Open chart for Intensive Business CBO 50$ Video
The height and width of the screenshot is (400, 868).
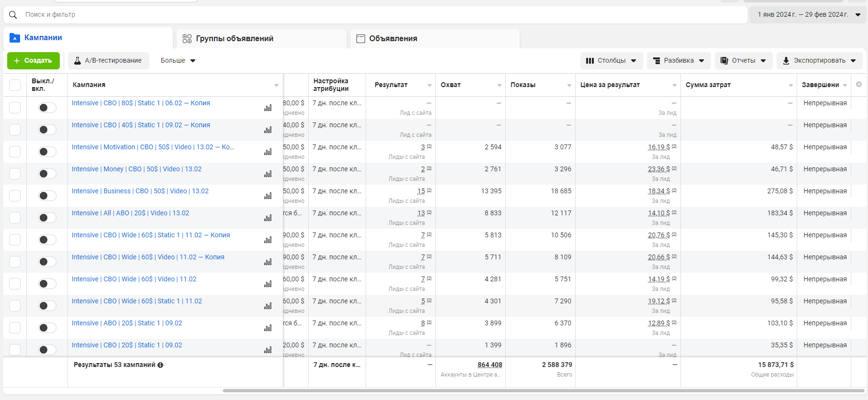pos(268,196)
